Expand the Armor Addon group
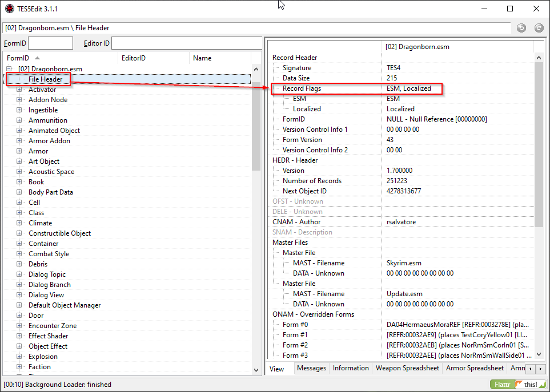Viewport: 550px width, 392px height. tap(19, 140)
